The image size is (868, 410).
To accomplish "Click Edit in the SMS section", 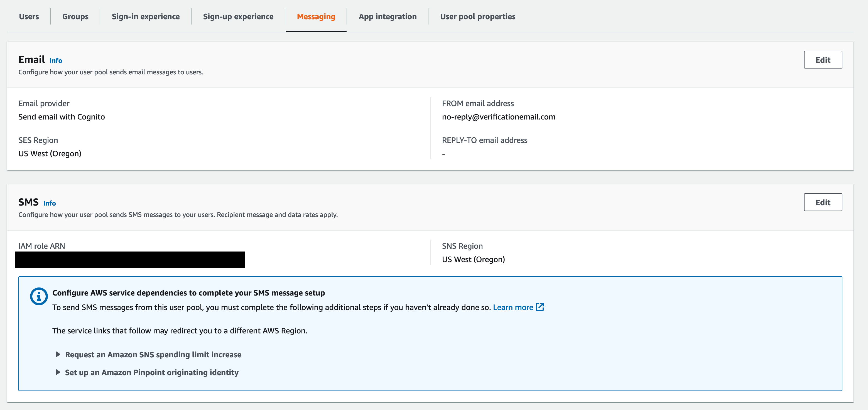I will point(823,202).
